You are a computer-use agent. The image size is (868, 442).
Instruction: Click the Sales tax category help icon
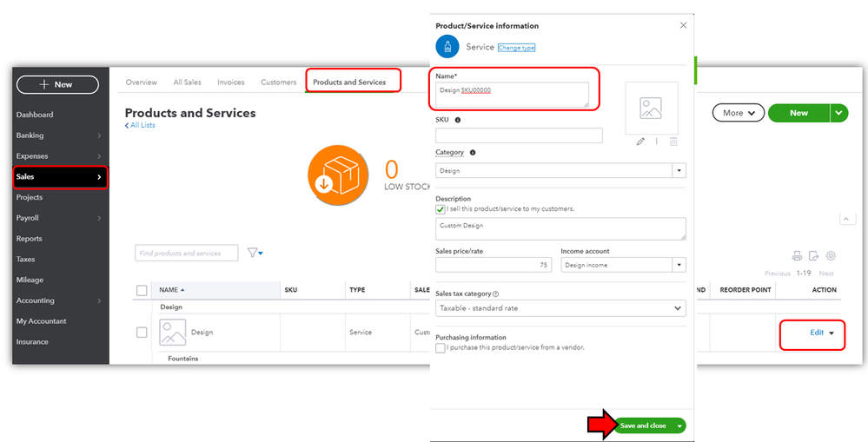click(x=495, y=294)
